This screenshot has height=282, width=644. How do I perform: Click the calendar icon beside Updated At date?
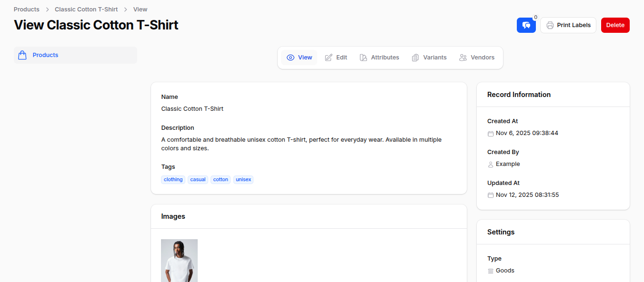click(x=491, y=195)
